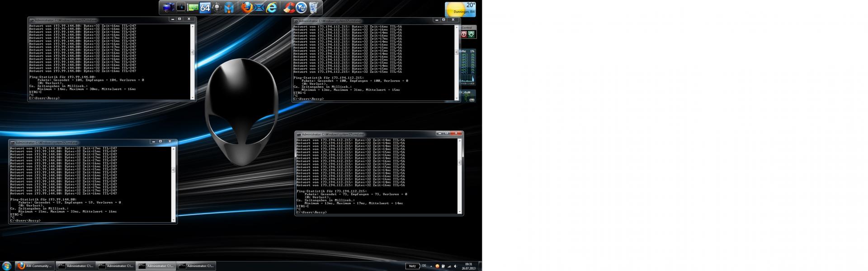Click the volume speaker tray icon
Screen dimensions: 868x271
pos(456,266)
